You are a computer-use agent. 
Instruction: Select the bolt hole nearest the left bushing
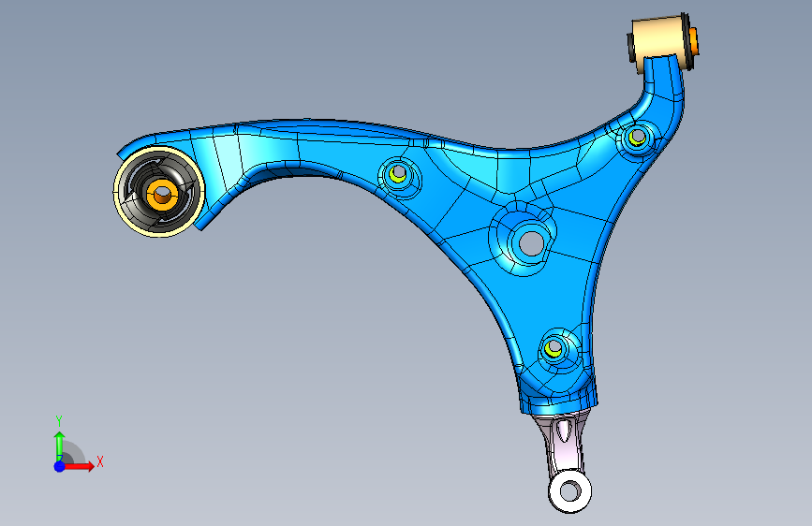398,173
